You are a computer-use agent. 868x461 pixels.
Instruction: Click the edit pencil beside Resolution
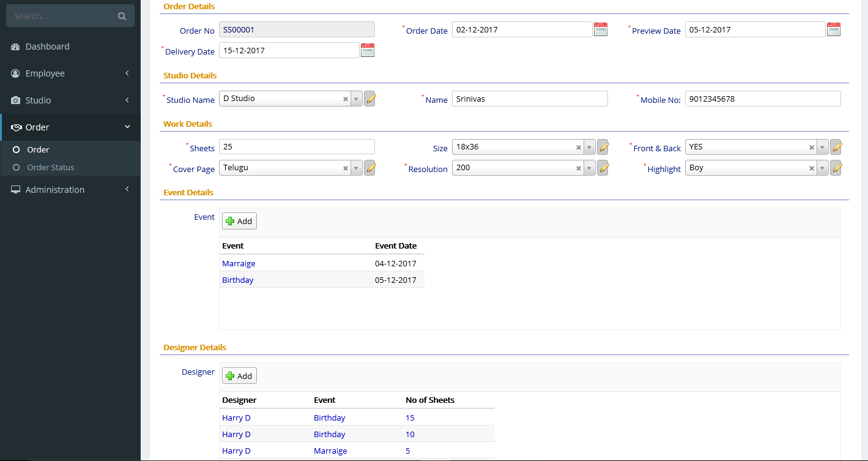[x=603, y=167]
